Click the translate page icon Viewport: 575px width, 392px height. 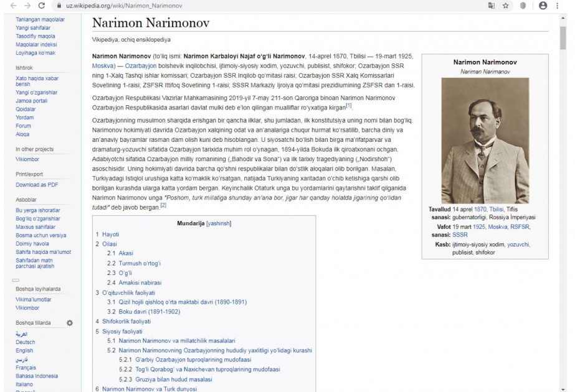click(492, 6)
